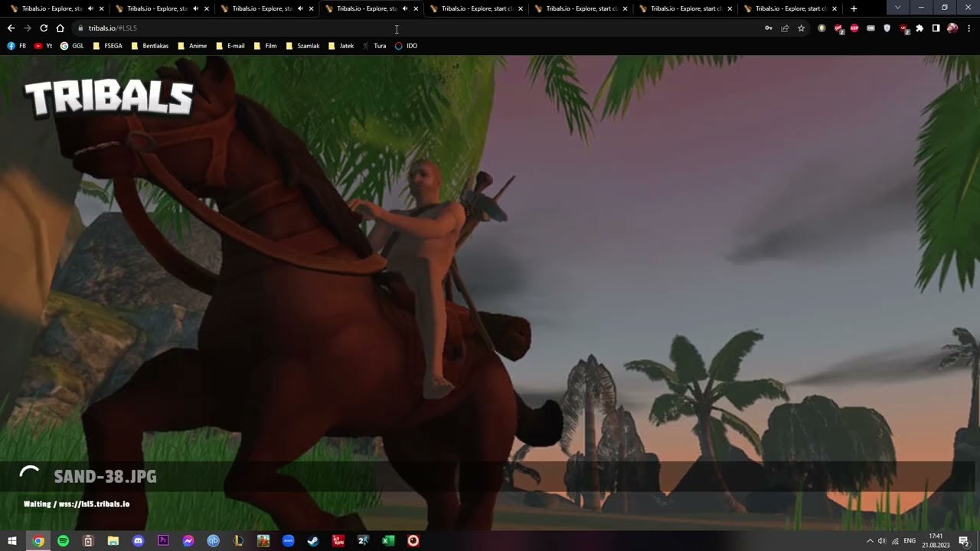Open the tab search dropdown arrow
The height and width of the screenshot is (551, 980).
(x=897, y=8)
